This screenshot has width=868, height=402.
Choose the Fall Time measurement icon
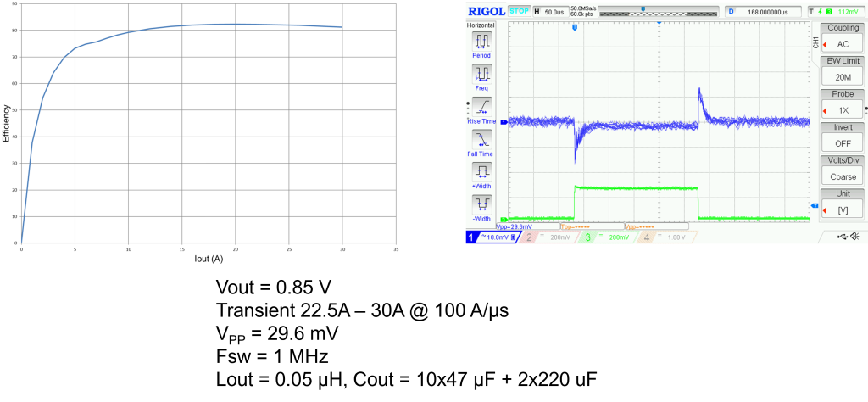(481, 139)
